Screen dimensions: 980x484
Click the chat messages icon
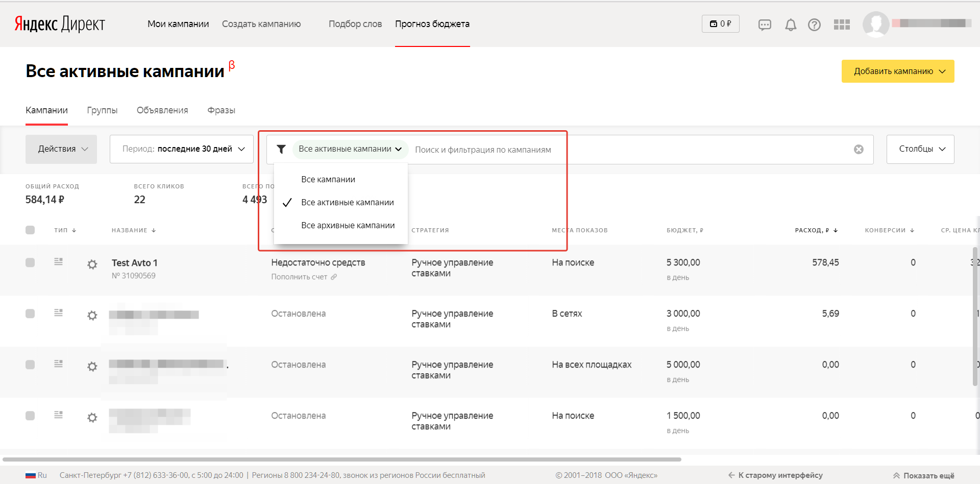(x=765, y=25)
